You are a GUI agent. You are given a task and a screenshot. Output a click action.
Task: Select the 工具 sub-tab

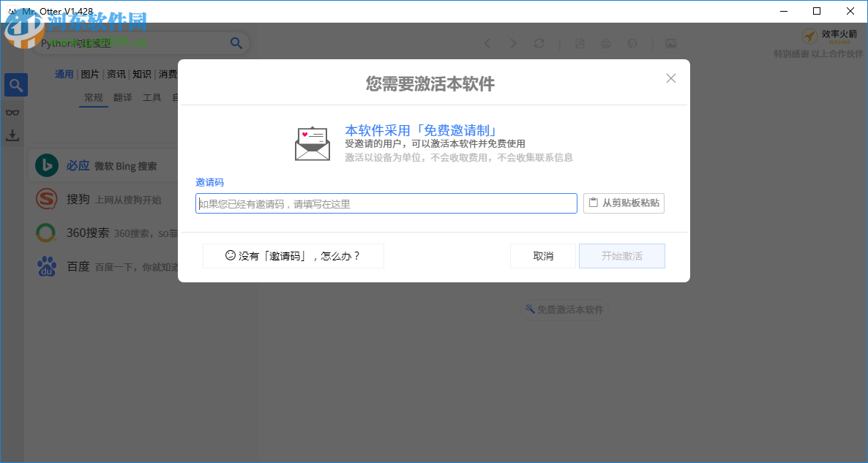152,98
